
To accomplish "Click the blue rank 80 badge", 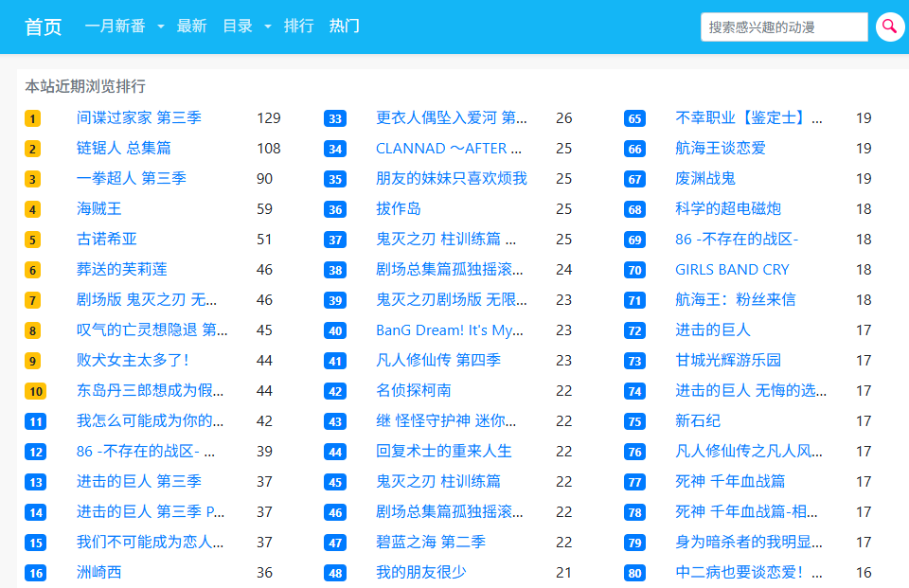I will tap(634, 573).
